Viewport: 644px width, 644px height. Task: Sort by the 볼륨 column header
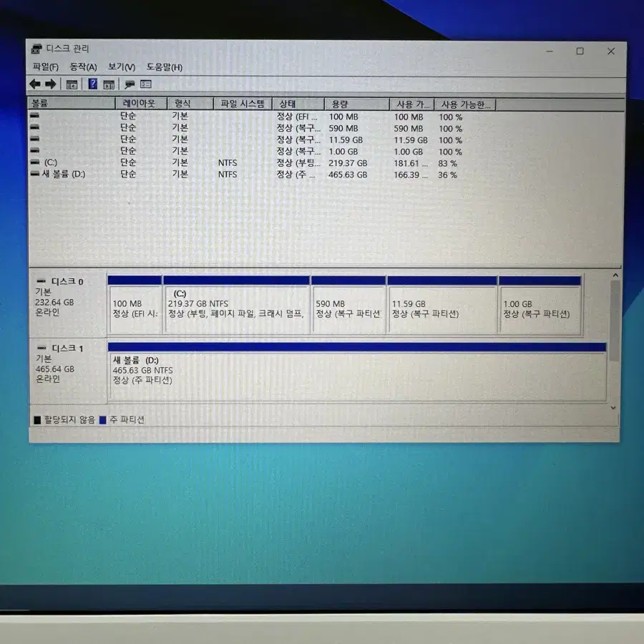71,103
